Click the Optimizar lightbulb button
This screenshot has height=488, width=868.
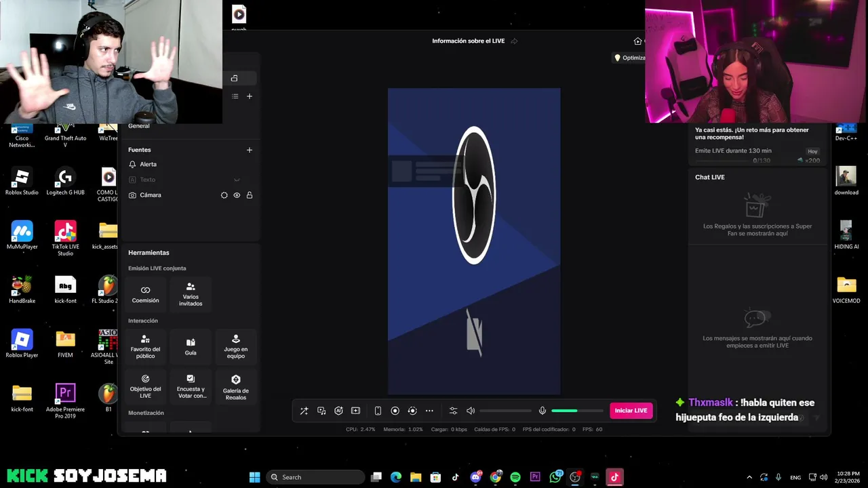pyautogui.click(x=629, y=58)
